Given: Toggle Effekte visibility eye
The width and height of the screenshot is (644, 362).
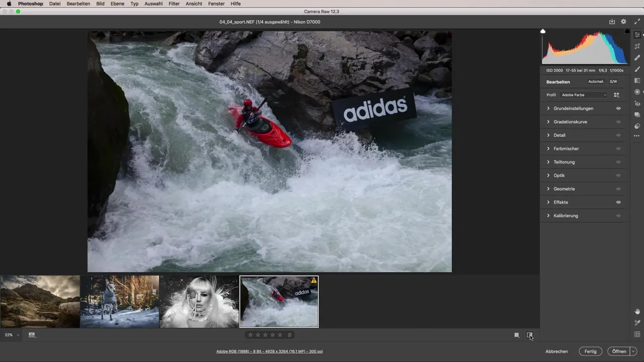Looking at the screenshot, I should tap(618, 202).
